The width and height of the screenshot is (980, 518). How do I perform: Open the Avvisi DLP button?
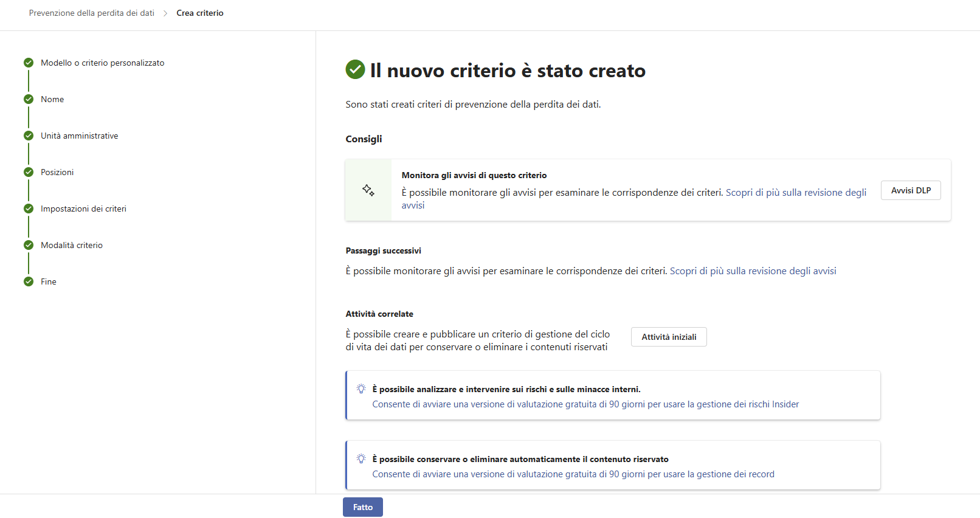click(x=911, y=190)
